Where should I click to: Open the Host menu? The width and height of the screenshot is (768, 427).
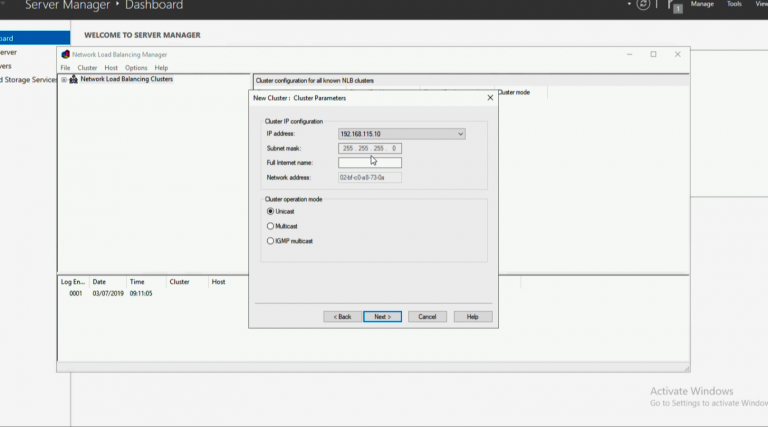pyautogui.click(x=111, y=68)
